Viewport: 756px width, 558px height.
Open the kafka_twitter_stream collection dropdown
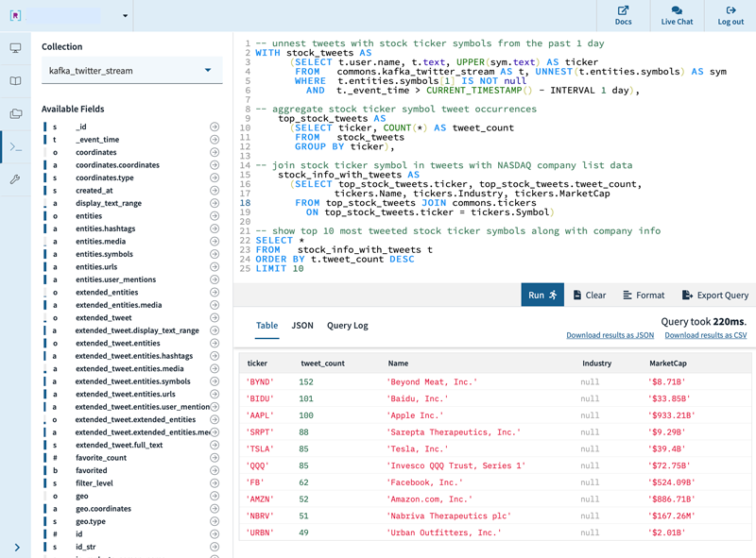[x=131, y=71]
